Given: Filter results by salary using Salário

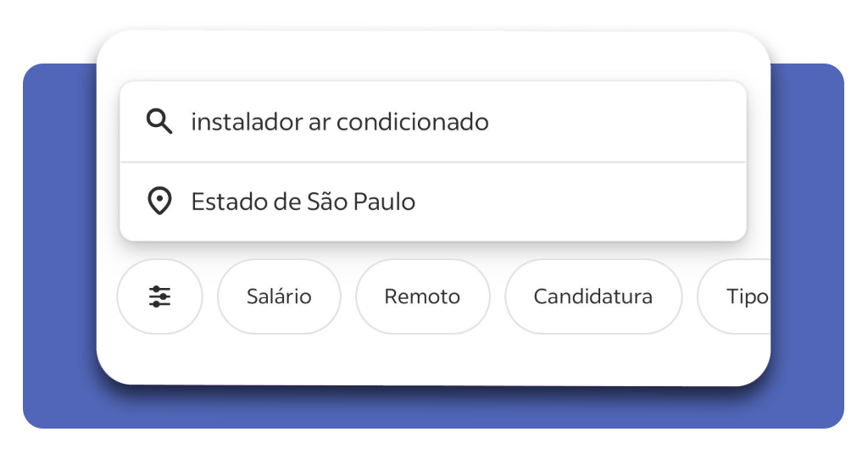Looking at the screenshot, I should pos(279,296).
